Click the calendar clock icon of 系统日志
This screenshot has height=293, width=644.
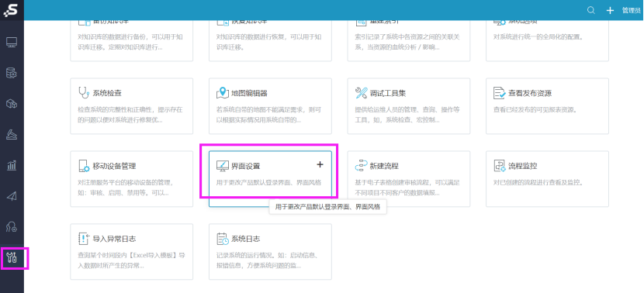click(222, 239)
